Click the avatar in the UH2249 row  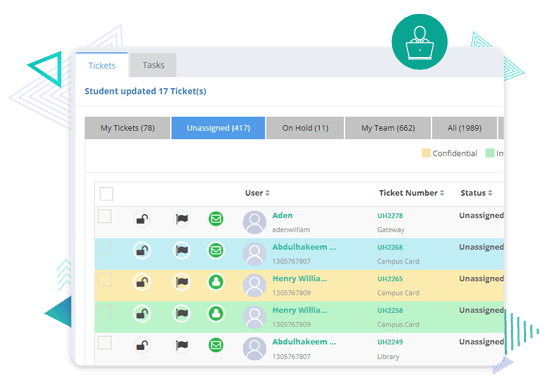tap(254, 348)
